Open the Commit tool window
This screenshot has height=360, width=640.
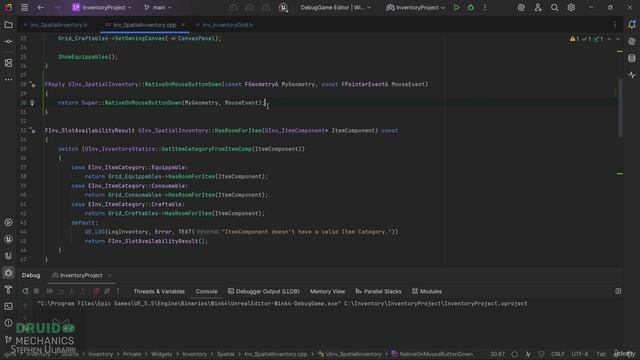[x=8, y=42]
